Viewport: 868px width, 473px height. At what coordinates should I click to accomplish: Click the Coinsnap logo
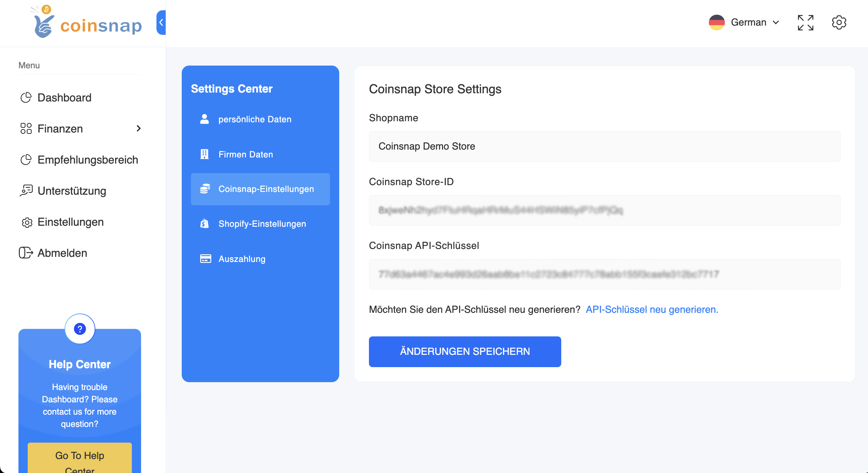85,23
